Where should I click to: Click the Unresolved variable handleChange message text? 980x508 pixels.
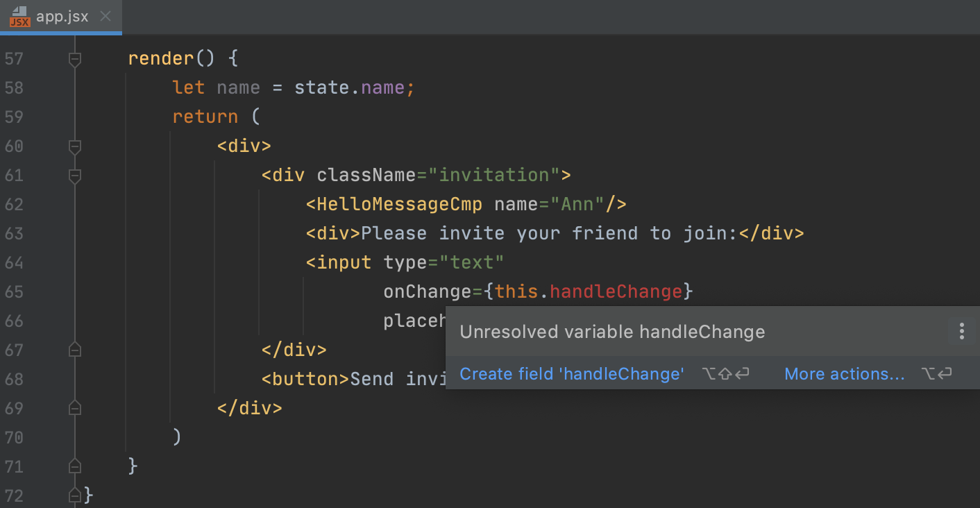[x=611, y=332]
